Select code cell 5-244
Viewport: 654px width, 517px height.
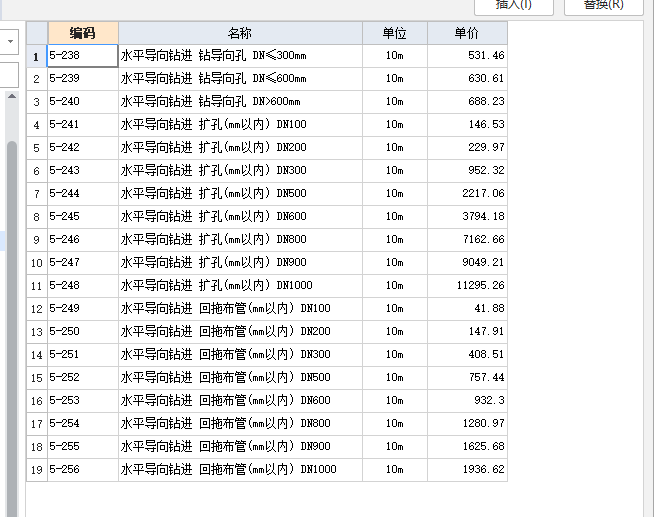(x=83, y=193)
